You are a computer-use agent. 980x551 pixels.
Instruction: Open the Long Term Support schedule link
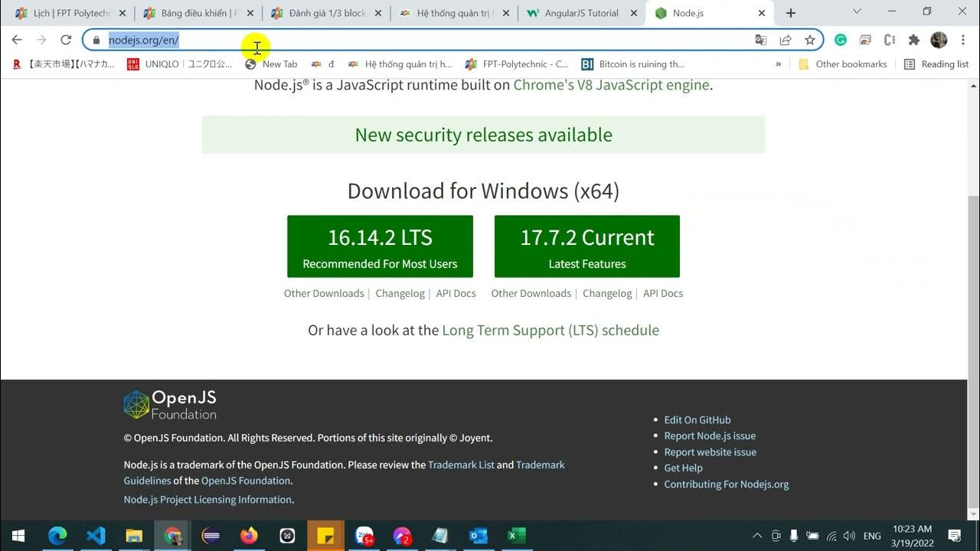550,330
